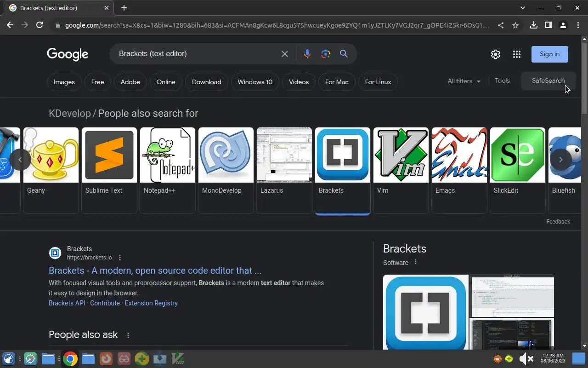This screenshot has height=368, width=588.
Task: Toggle the browser side panel
Action: [x=548, y=25]
